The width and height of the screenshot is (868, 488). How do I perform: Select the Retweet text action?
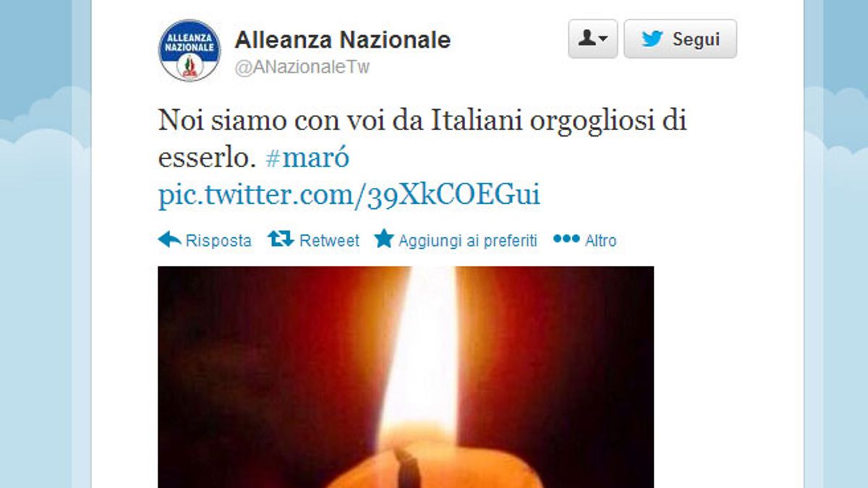pos(329,241)
